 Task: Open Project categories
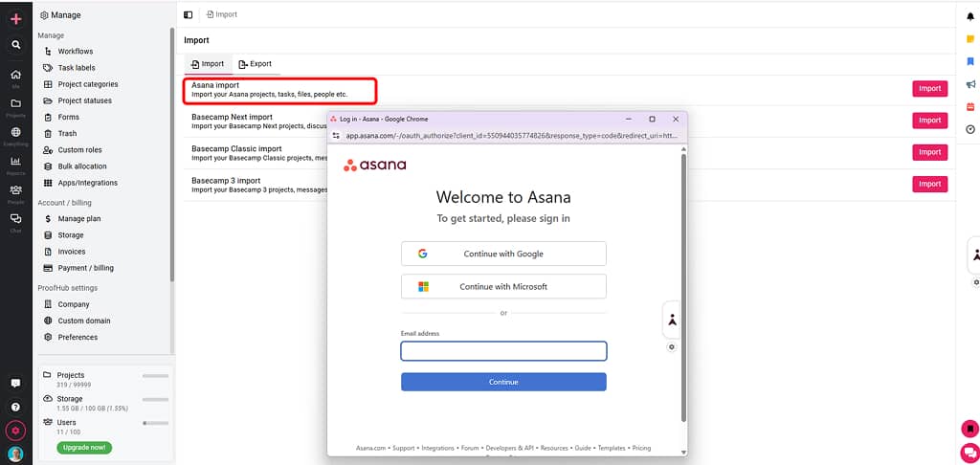87,84
